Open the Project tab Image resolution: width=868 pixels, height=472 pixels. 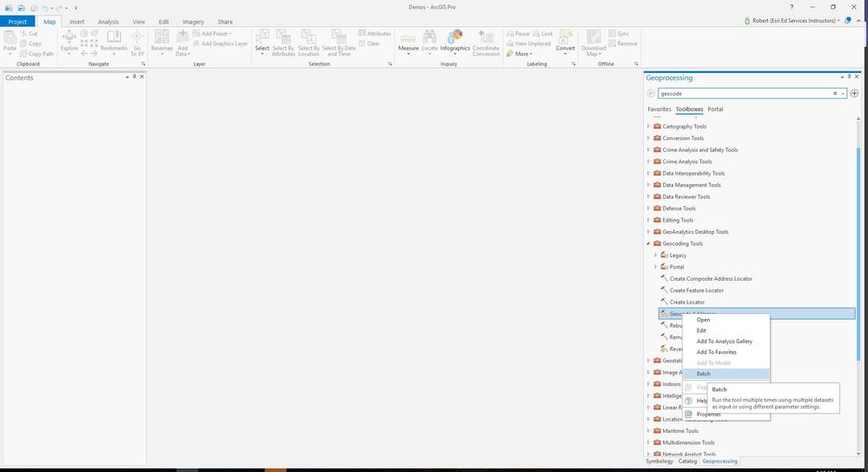point(17,22)
